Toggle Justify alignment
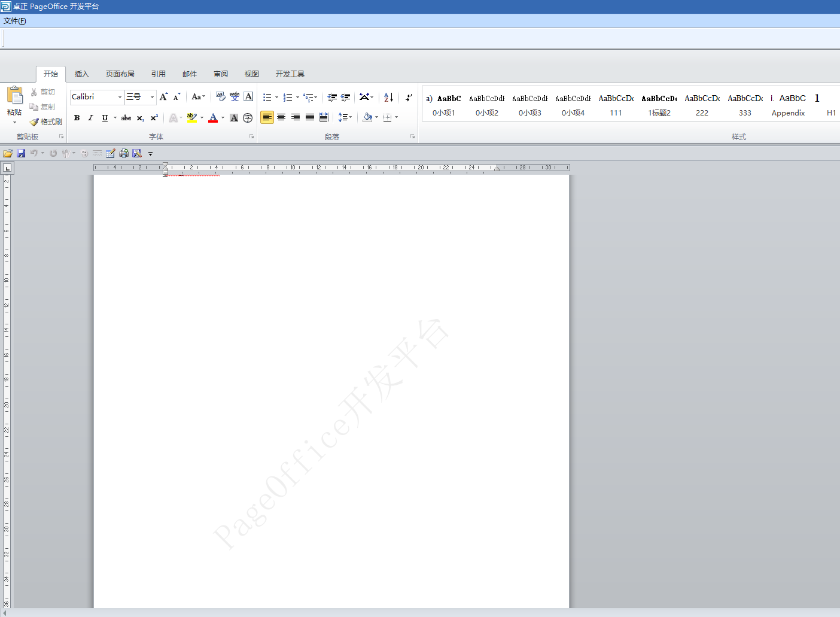Image resolution: width=840 pixels, height=617 pixels. pyautogui.click(x=310, y=117)
